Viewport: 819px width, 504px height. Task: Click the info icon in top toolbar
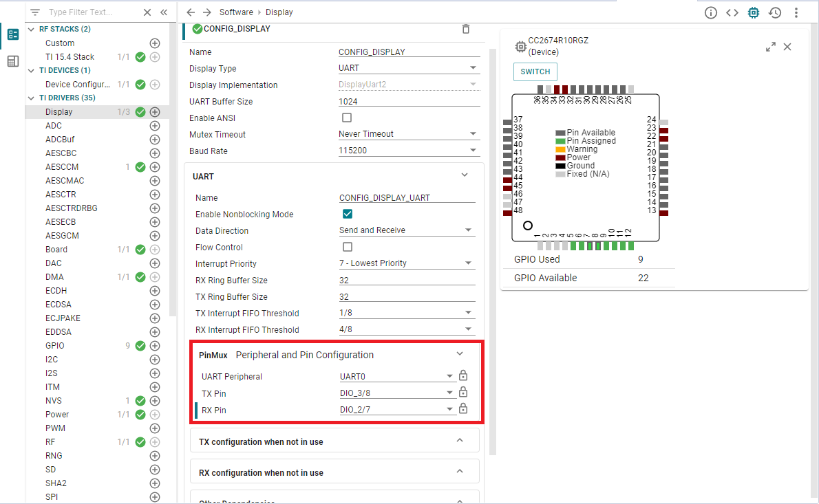(711, 12)
